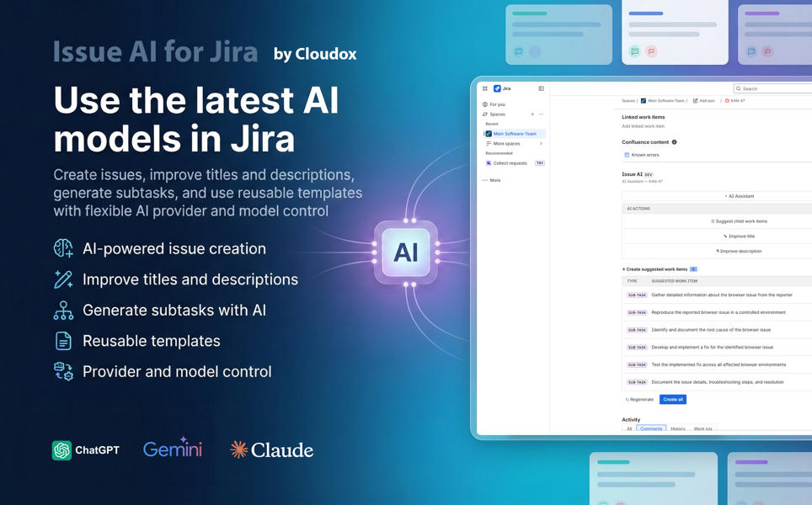
Task: Switch to the Work log tab
Action: (702, 428)
